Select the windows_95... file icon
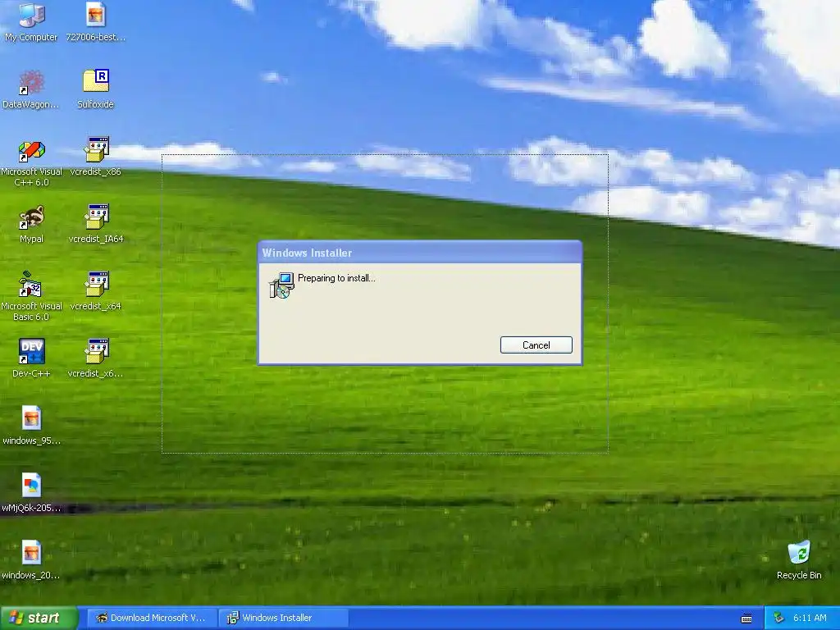The width and height of the screenshot is (840, 630). [x=31, y=426]
